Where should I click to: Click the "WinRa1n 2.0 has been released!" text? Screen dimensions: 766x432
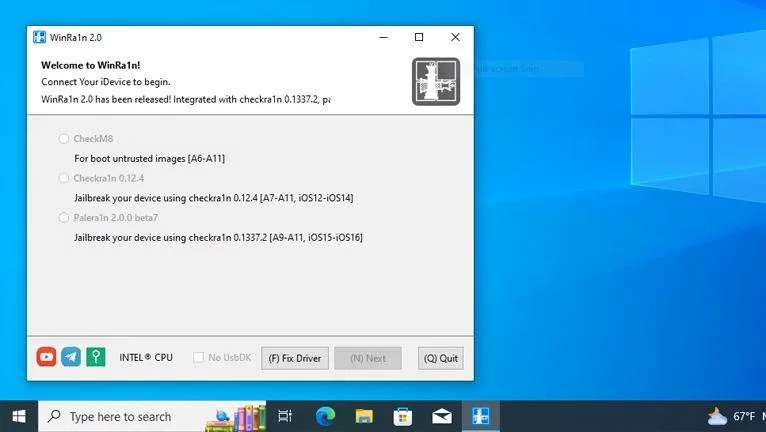click(x=186, y=99)
